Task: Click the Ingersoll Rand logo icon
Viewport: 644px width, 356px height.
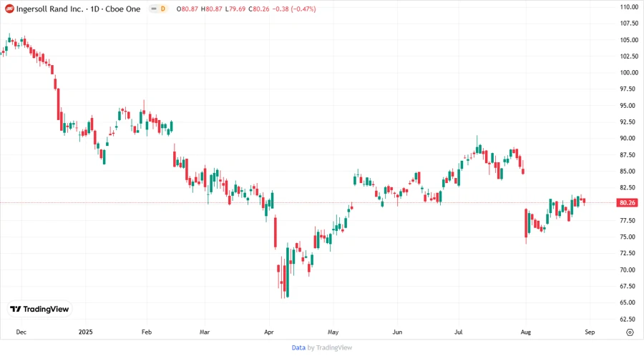Action: point(9,9)
